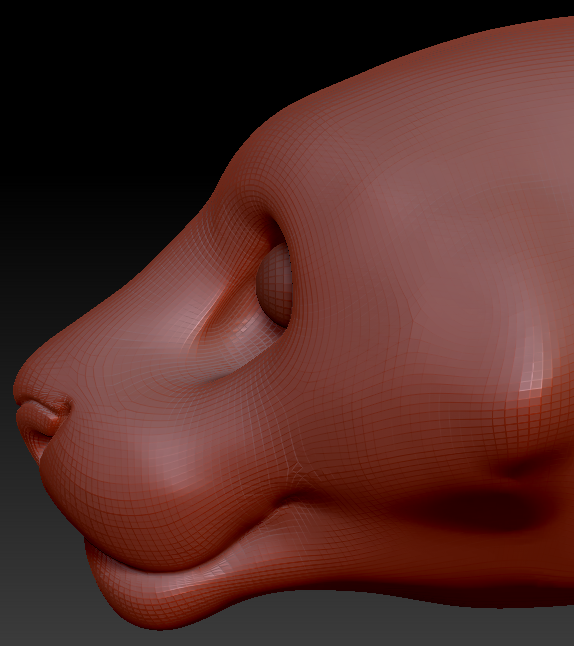Click the eyeball sphere in the eye socket

275,284
